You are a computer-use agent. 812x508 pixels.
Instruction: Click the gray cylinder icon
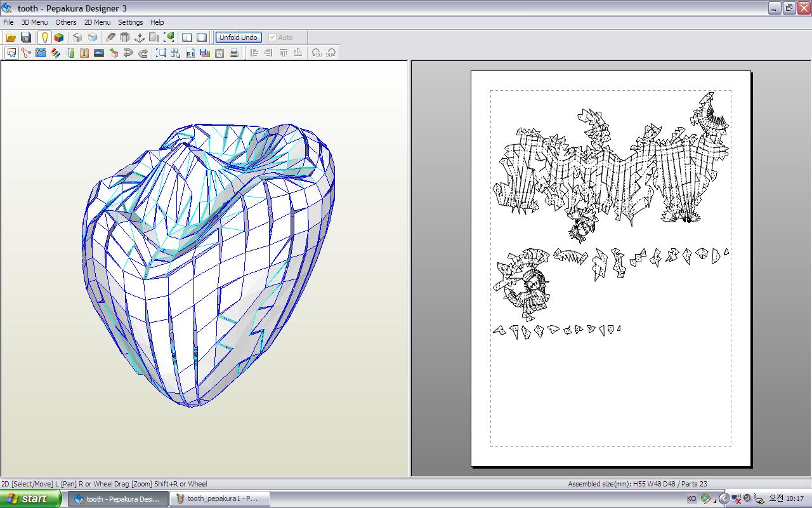[125, 37]
